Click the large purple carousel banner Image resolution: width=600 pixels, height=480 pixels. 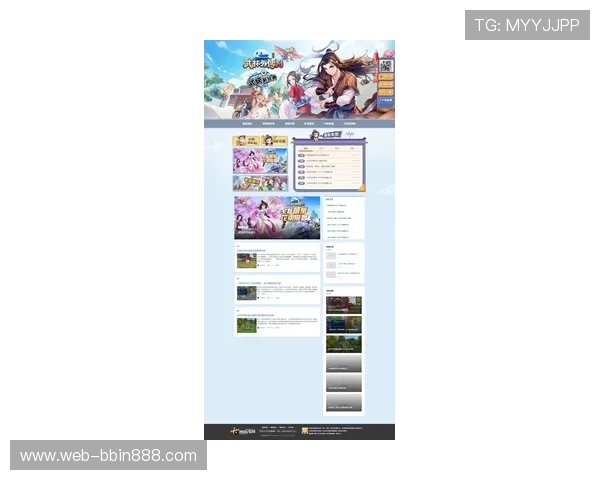tap(277, 217)
